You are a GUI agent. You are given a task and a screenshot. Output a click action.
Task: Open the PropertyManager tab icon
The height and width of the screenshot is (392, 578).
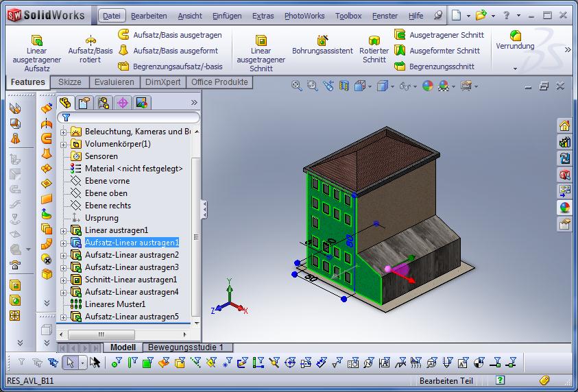point(84,103)
